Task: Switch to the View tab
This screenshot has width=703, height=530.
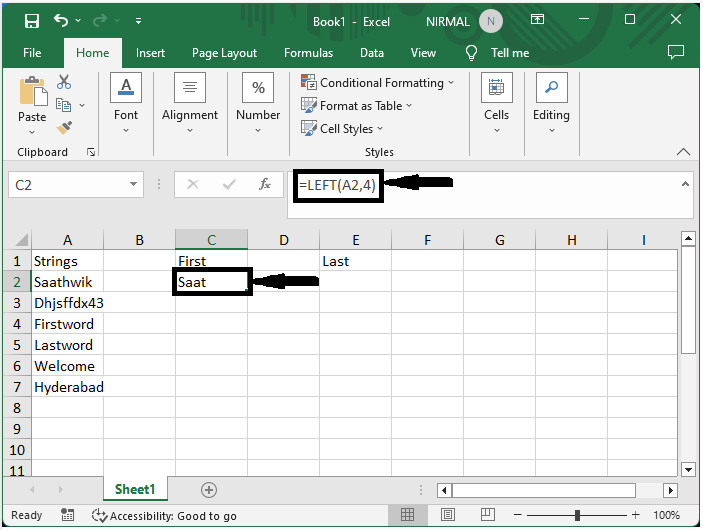Action: point(423,53)
